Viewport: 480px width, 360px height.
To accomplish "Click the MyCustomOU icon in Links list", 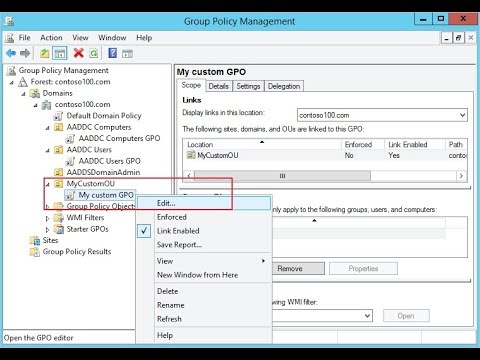I will 191,155.
